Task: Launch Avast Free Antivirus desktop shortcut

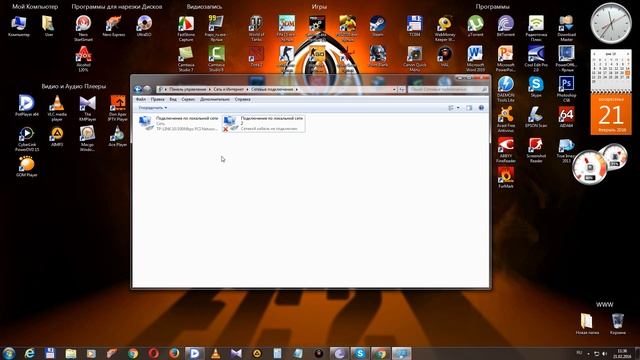Action: coord(506,120)
